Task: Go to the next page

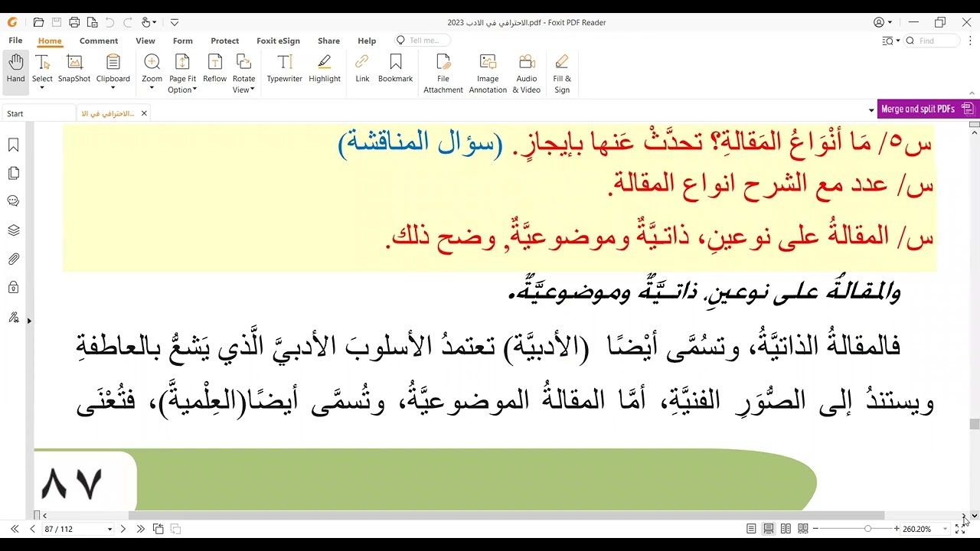Action: point(124,529)
